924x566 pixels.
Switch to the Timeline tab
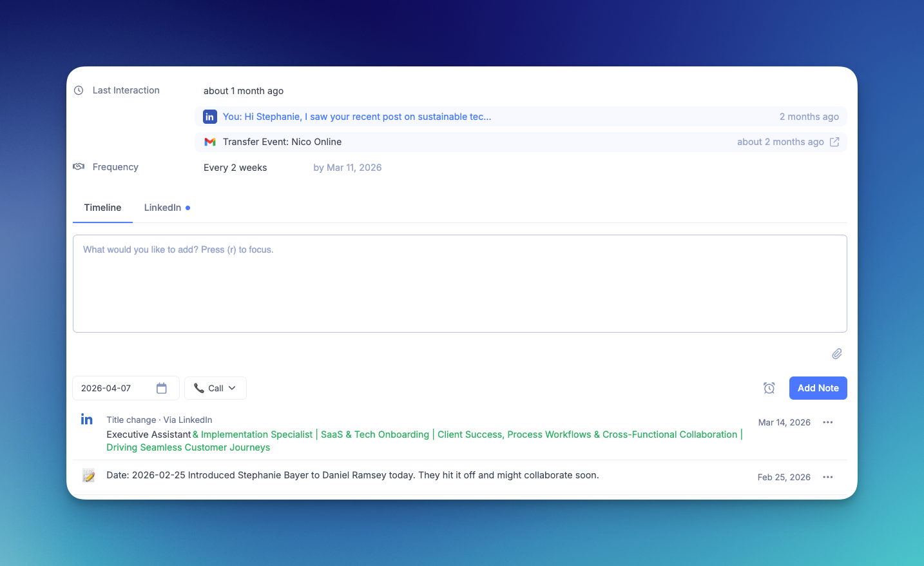pyautogui.click(x=102, y=208)
